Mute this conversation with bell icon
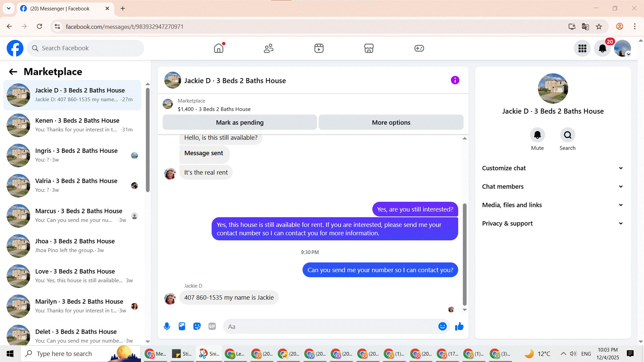Image resolution: width=644 pixels, height=362 pixels. point(537,135)
